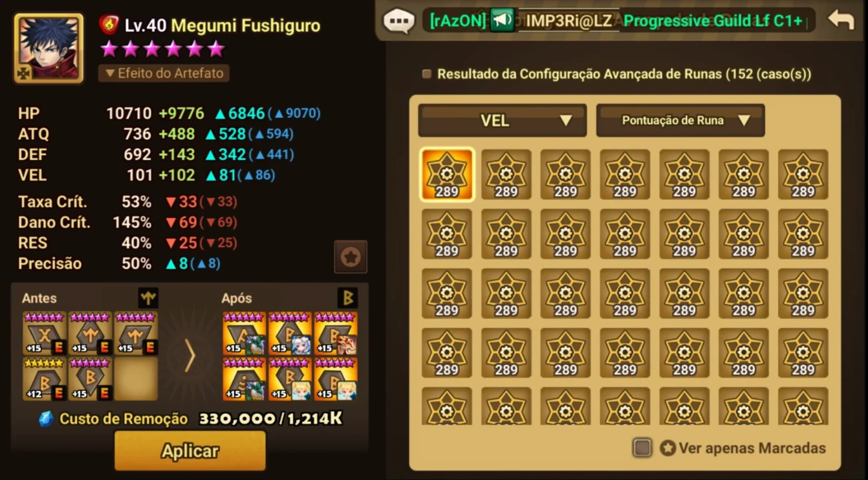Click the chevron arrow between rune sets
The width and height of the screenshot is (868, 480).
point(190,356)
